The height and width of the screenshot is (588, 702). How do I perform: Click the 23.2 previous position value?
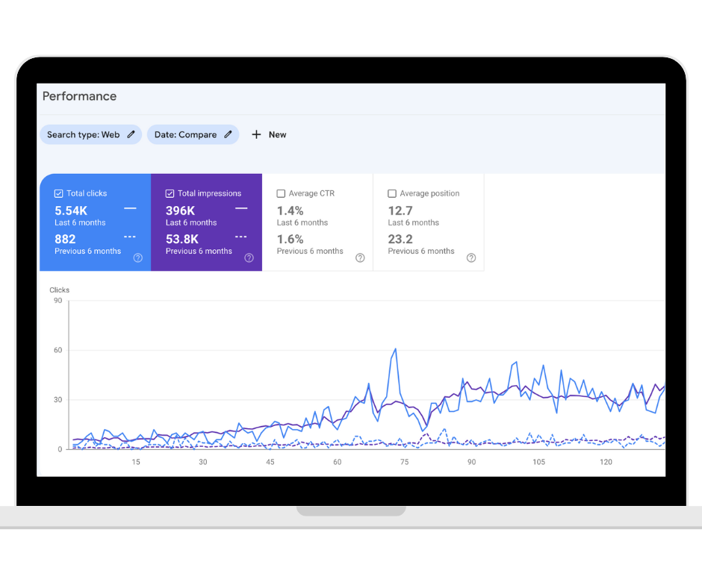(400, 239)
